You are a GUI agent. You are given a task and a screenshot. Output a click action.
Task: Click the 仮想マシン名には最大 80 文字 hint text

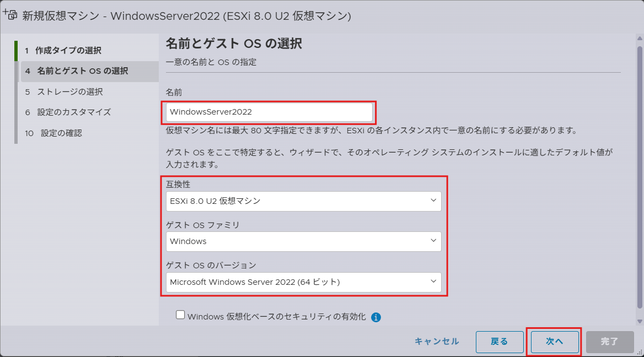point(372,131)
